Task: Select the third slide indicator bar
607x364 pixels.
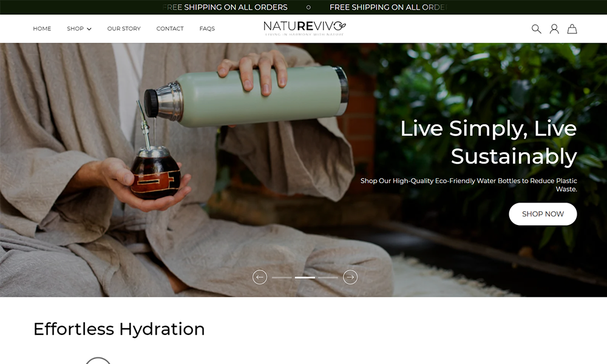Action: (328, 277)
